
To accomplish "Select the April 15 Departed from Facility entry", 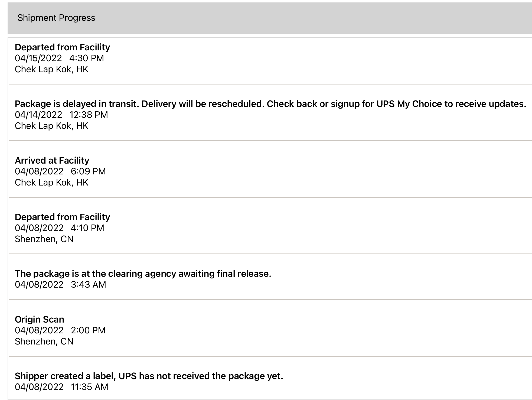I will coord(62,47).
